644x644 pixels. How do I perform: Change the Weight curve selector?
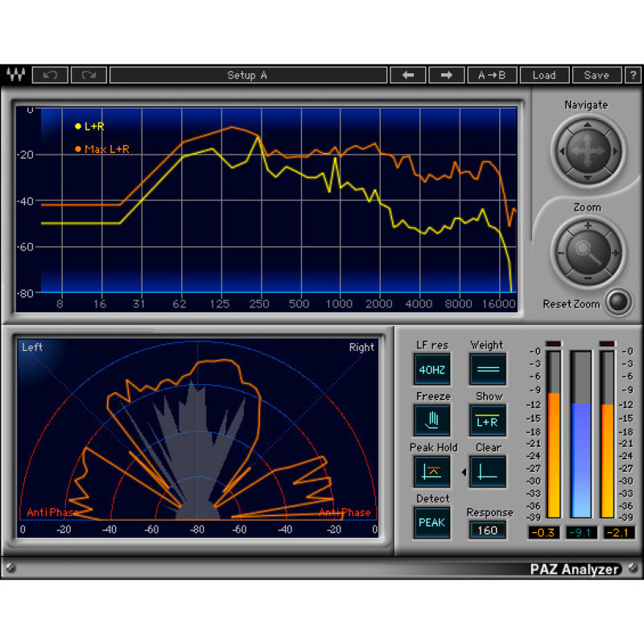(488, 369)
